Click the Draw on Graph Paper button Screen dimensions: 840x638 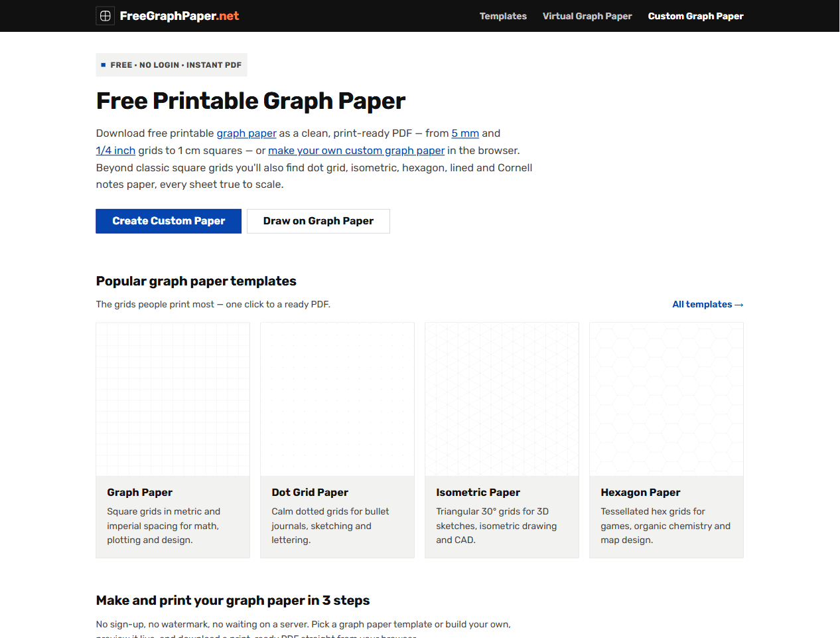tap(318, 221)
